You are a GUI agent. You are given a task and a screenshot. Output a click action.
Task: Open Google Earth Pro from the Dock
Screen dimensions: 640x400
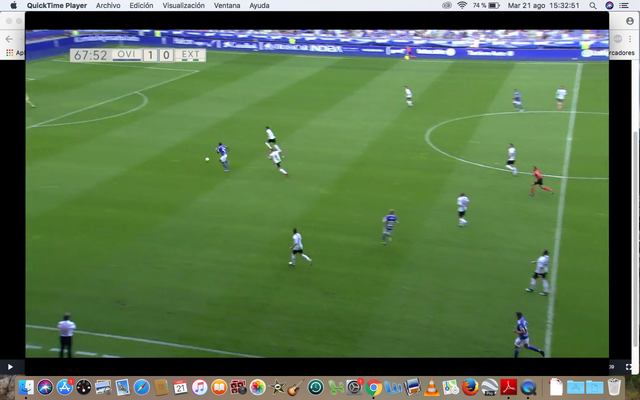489,387
